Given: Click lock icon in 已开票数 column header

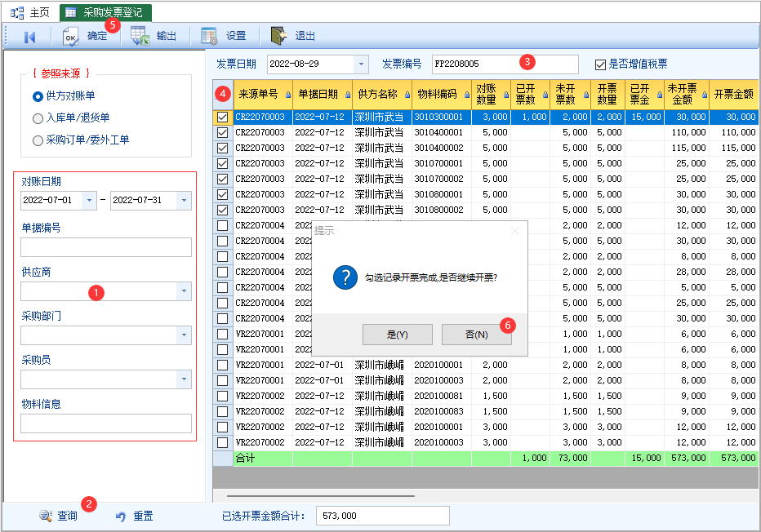Looking at the screenshot, I should 546,95.
